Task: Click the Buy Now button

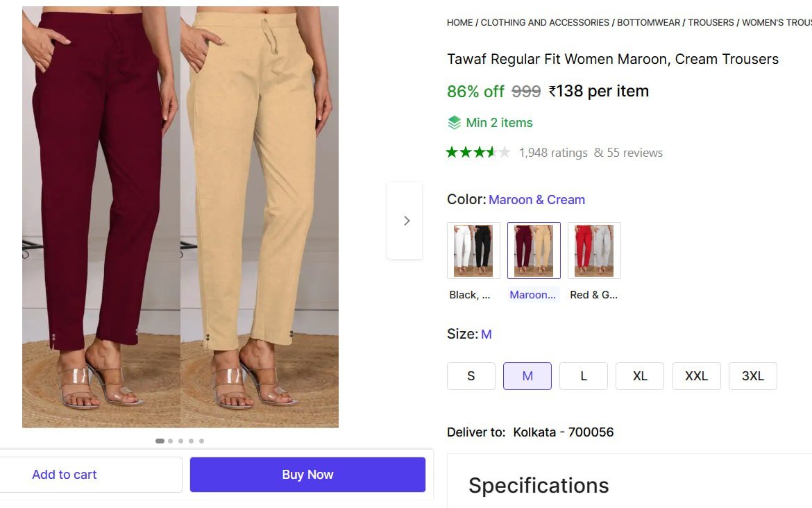Action: [307, 474]
